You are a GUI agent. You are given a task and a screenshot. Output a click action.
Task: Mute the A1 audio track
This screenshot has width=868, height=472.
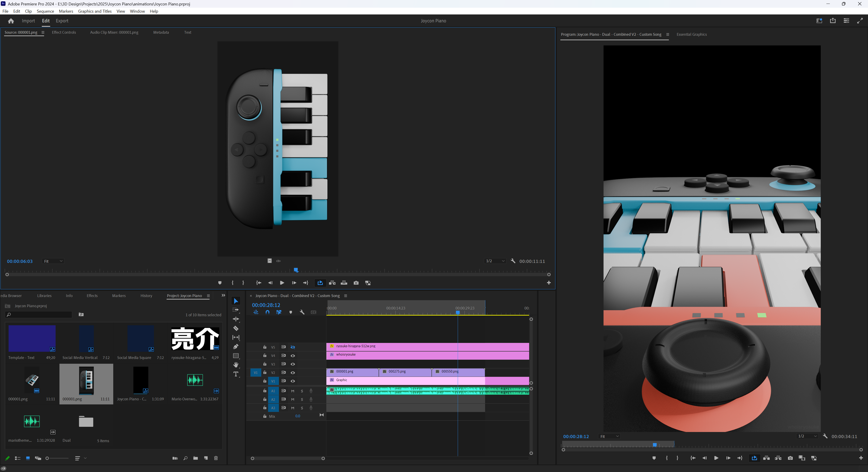tap(292, 391)
